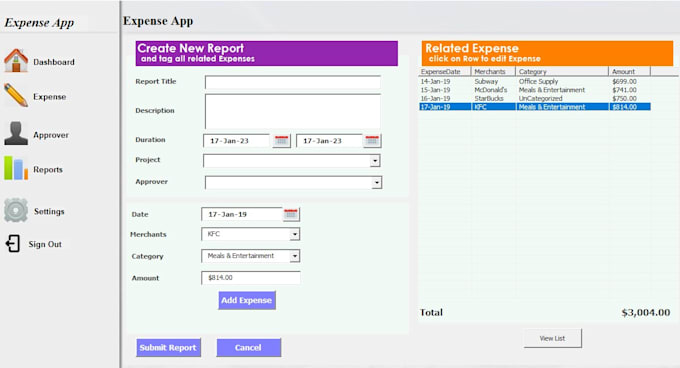Click the Merchants combo box showing KFC

pos(251,234)
